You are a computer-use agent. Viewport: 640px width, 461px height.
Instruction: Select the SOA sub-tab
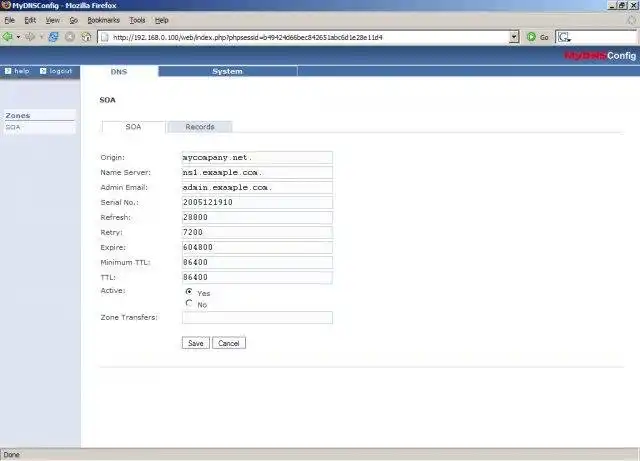click(x=133, y=127)
